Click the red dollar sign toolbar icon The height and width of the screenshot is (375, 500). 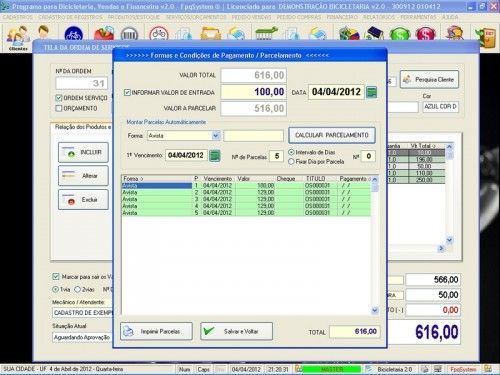[425, 34]
